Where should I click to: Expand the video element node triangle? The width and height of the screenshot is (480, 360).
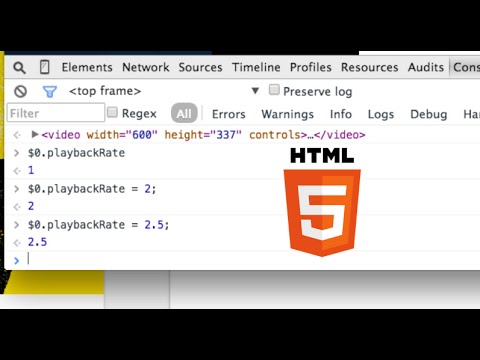(x=35, y=134)
